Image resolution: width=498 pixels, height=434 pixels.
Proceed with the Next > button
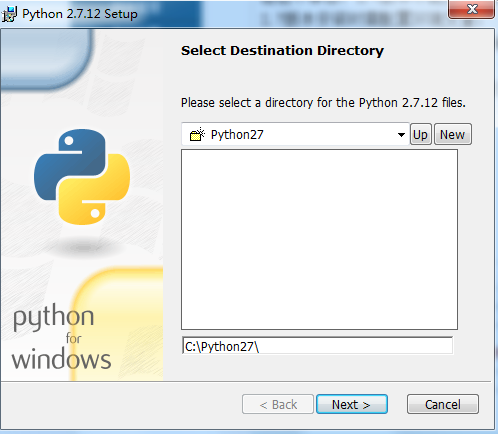point(352,404)
